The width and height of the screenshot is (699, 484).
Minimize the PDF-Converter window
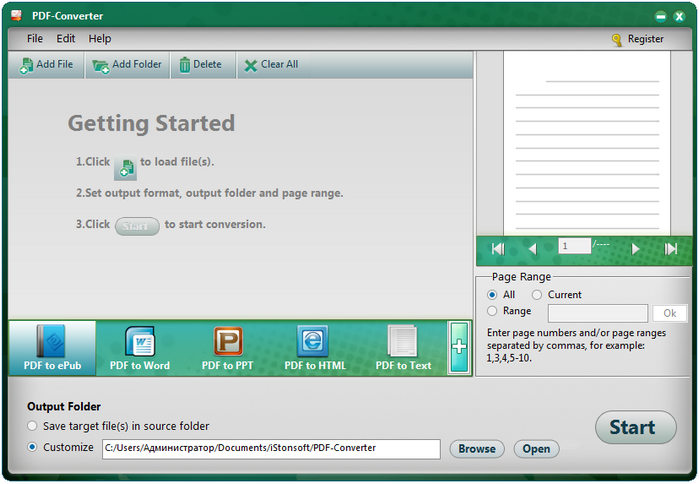tap(661, 17)
